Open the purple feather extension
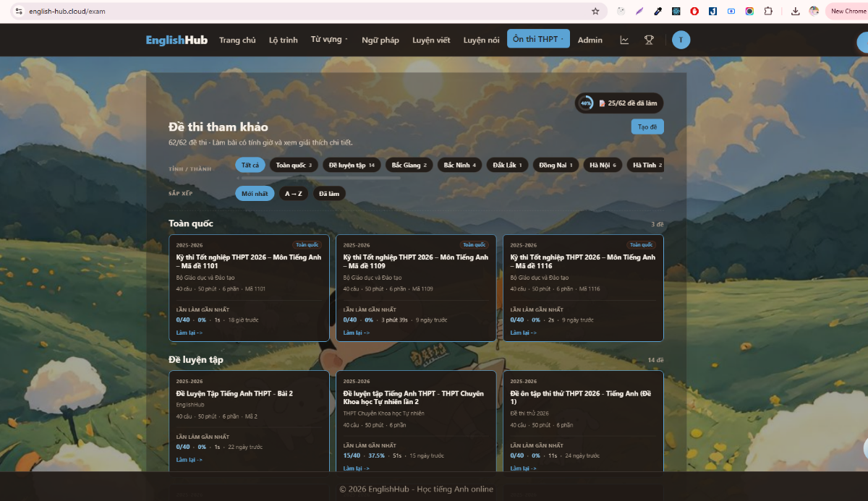 click(639, 11)
